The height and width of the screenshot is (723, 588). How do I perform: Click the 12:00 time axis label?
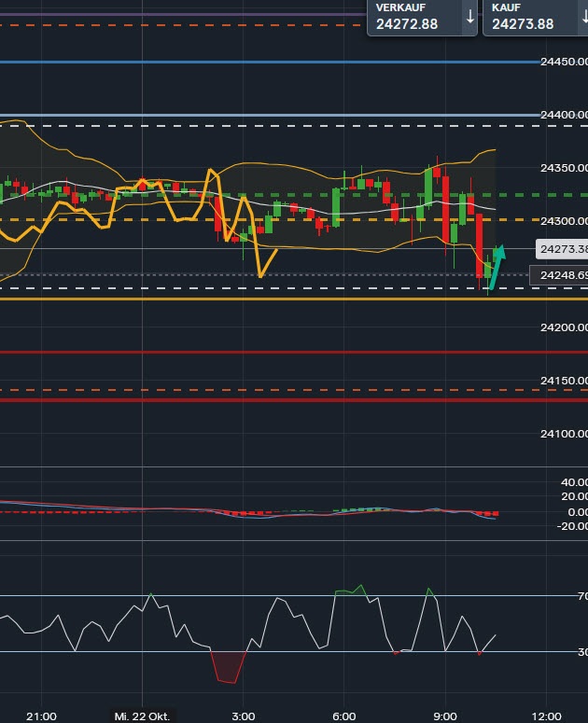(x=545, y=716)
